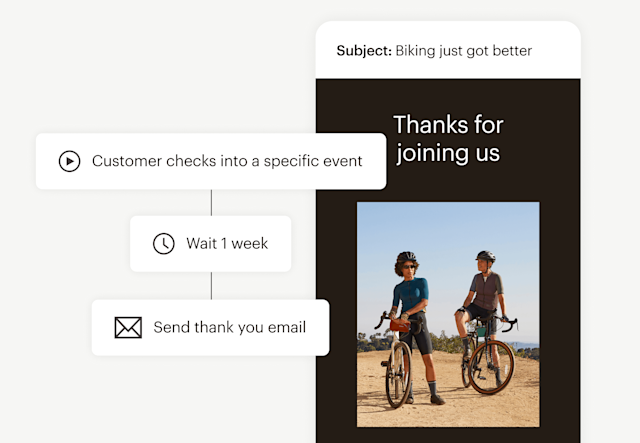Click the clock icon beside Wait
The width and height of the screenshot is (640, 443).
pos(163,244)
